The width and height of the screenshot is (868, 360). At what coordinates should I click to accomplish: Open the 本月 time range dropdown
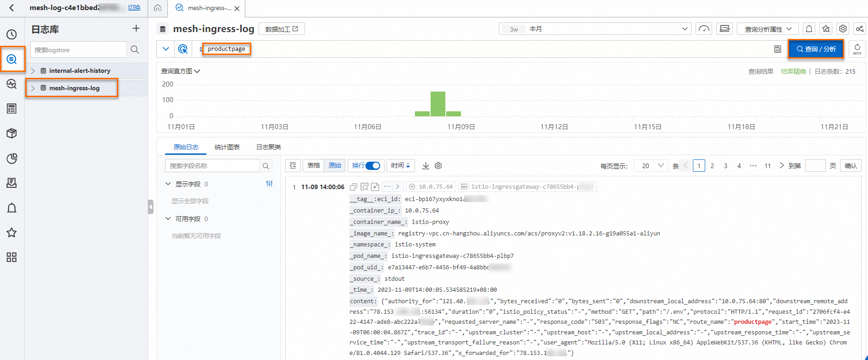(595, 29)
